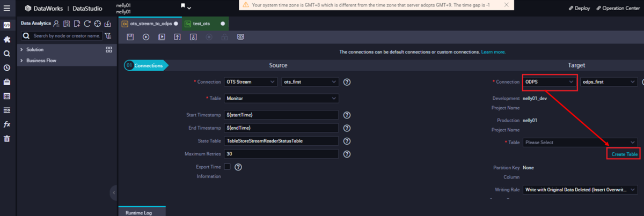Expand the Business Flow tree node
Screen dimensions: 644x216
click(21, 61)
